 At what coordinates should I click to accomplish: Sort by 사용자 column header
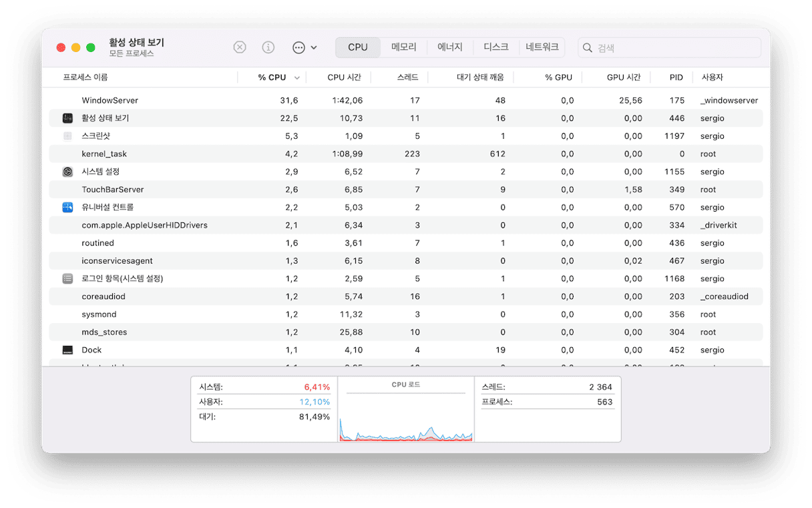(x=713, y=77)
